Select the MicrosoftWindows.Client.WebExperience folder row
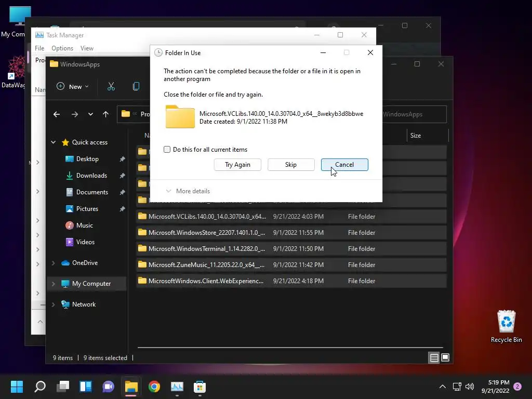This screenshot has height=399, width=532. 291,281
